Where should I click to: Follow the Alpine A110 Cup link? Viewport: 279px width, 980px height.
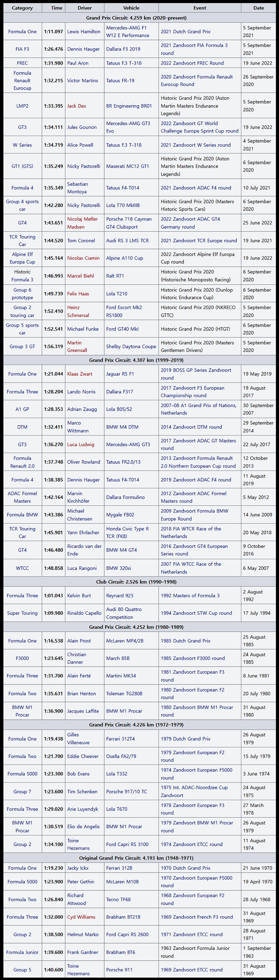point(124,258)
